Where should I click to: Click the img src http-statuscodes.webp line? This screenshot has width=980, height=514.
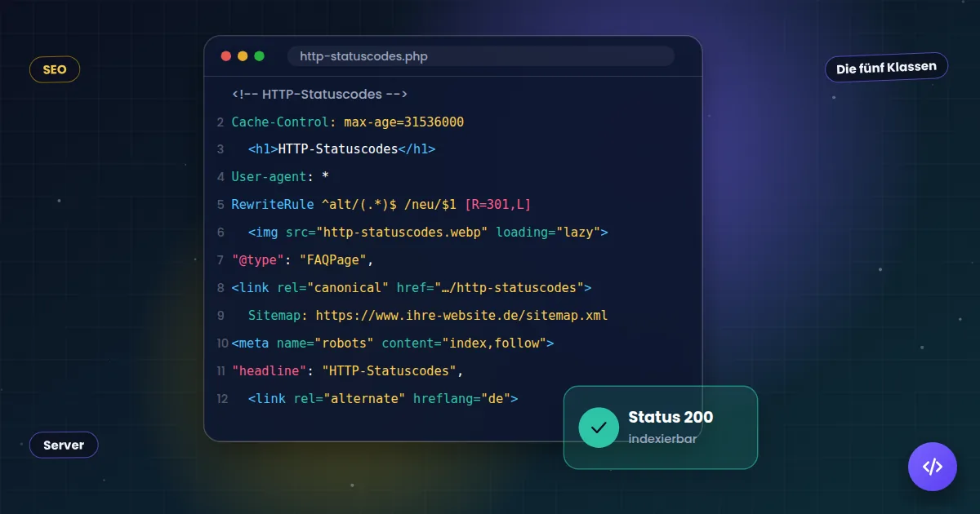(428, 232)
